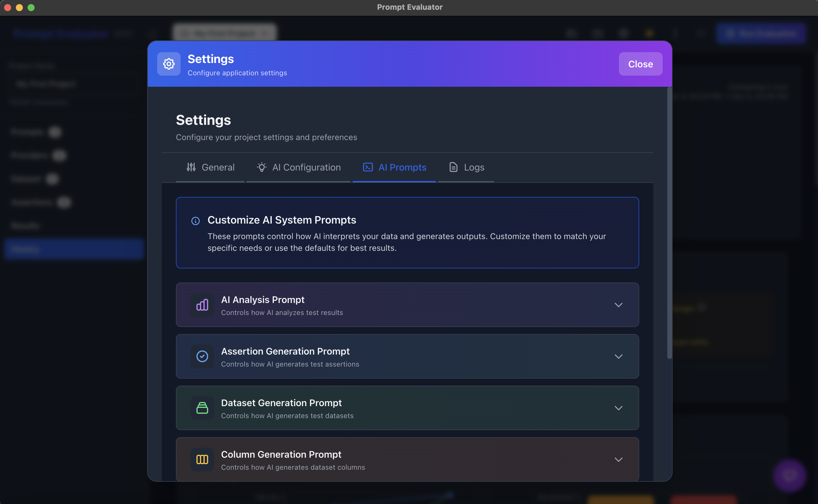This screenshot has width=818, height=504.
Task: Click the lightbulb icon on AI Configuration tab
Action: [262, 167]
